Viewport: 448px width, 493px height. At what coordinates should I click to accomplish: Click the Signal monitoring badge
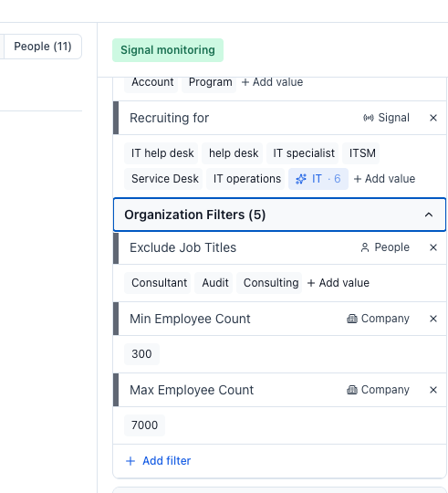168,50
